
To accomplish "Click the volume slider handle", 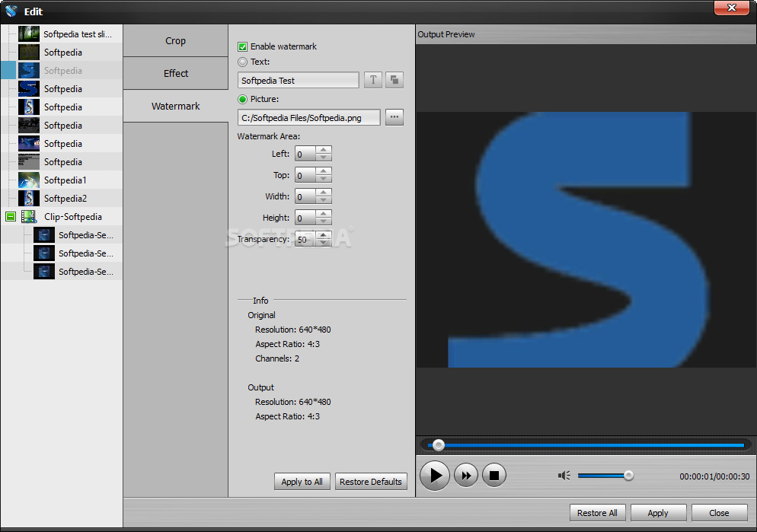I will tap(628, 476).
